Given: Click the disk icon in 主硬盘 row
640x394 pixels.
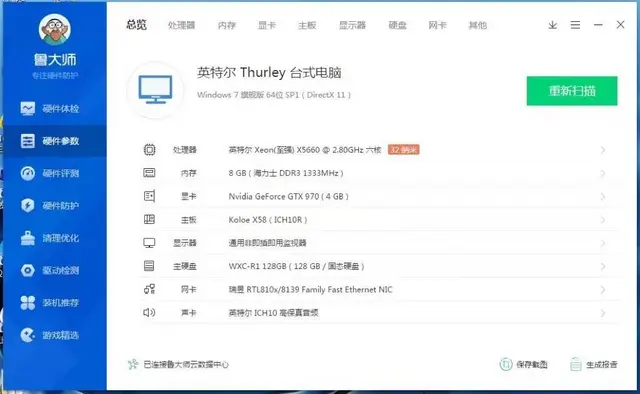Looking at the screenshot, I should click(149, 266).
